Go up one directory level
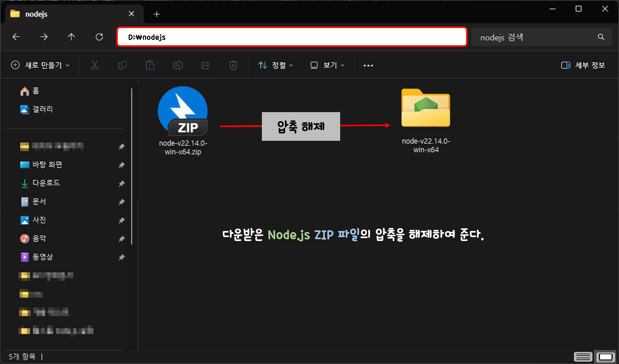This screenshot has width=619, height=364. coord(72,37)
